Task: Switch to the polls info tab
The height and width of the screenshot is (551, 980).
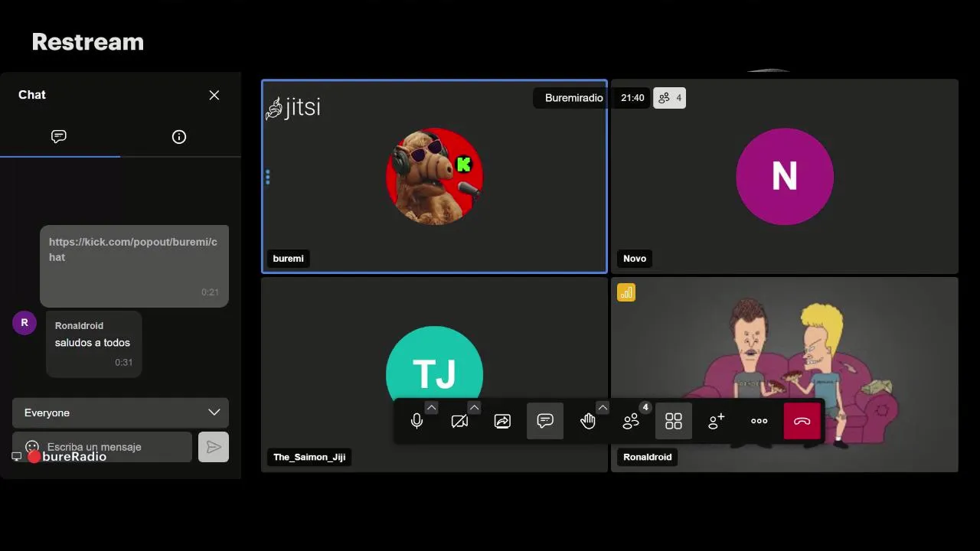Action: (x=179, y=137)
